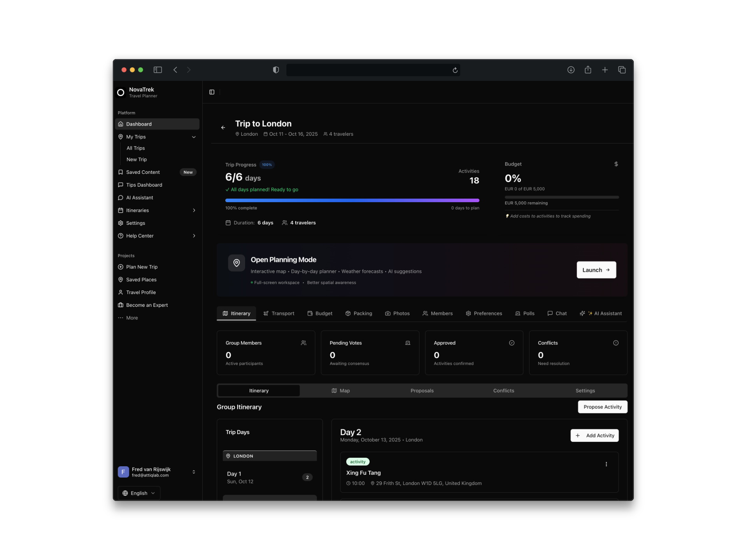
Task: Open the Transport tab icon
Action: [267, 313]
